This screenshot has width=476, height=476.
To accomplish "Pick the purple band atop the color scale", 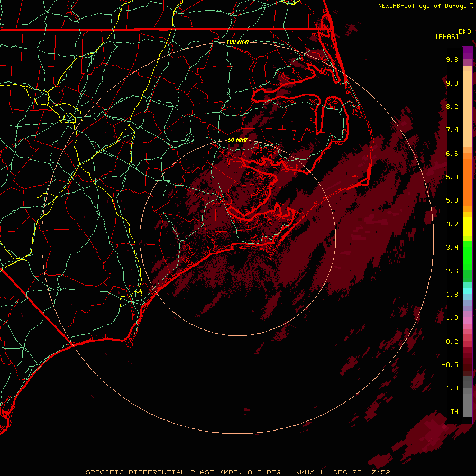I will [467, 53].
